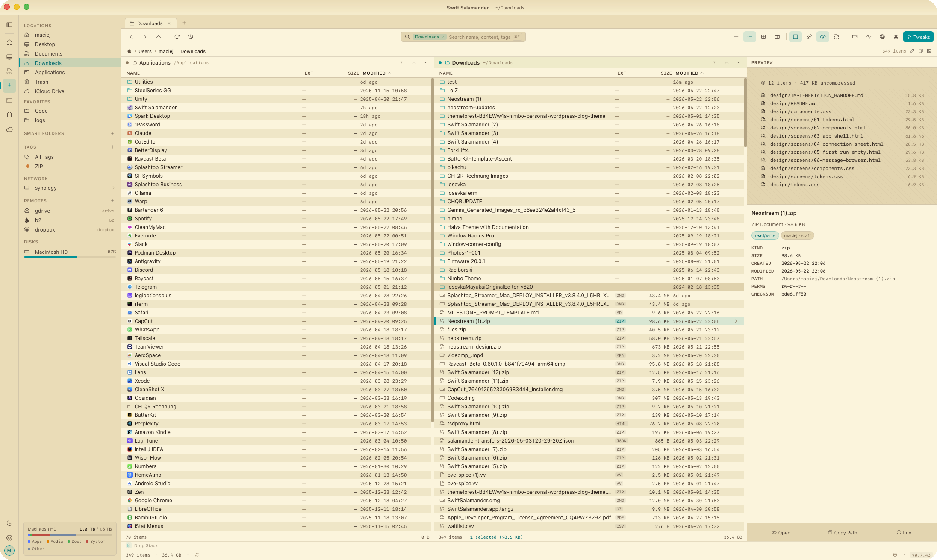Click the sync icon in the bottom status bar
937x560 pixels.
[197, 555]
